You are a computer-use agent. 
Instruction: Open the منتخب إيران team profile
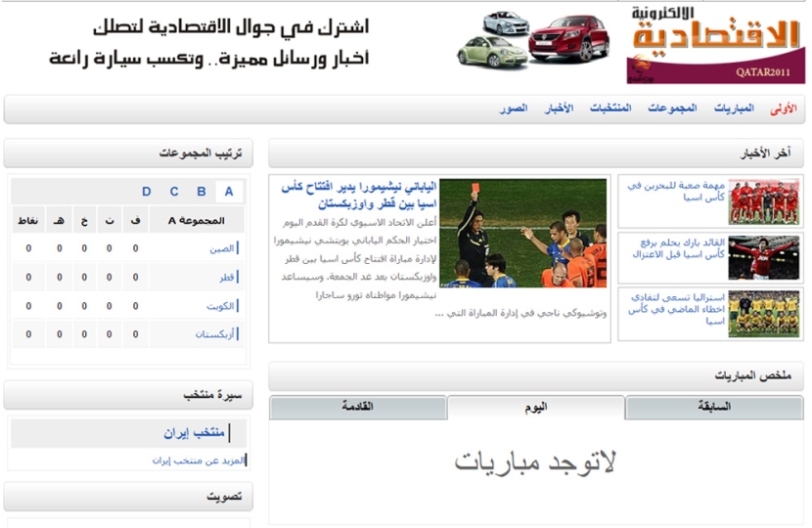click(x=195, y=433)
